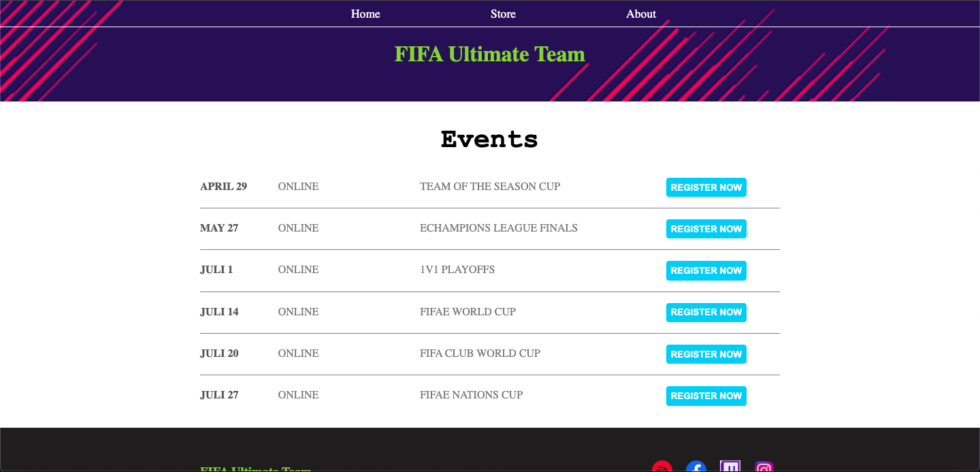This screenshot has height=472, width=980.
Task: Register for FIFAe World Cup
Action: click(706, 313)
